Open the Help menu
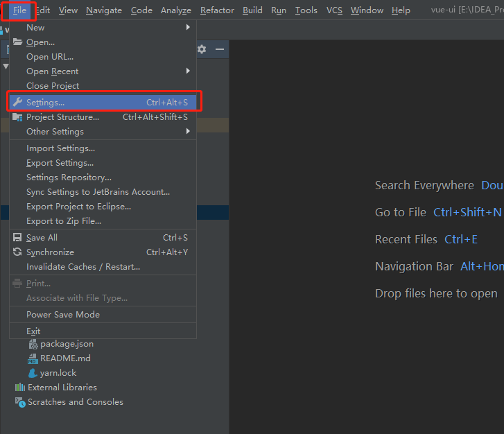This screenshot has height=434, width=504. (x=401, y=10)
